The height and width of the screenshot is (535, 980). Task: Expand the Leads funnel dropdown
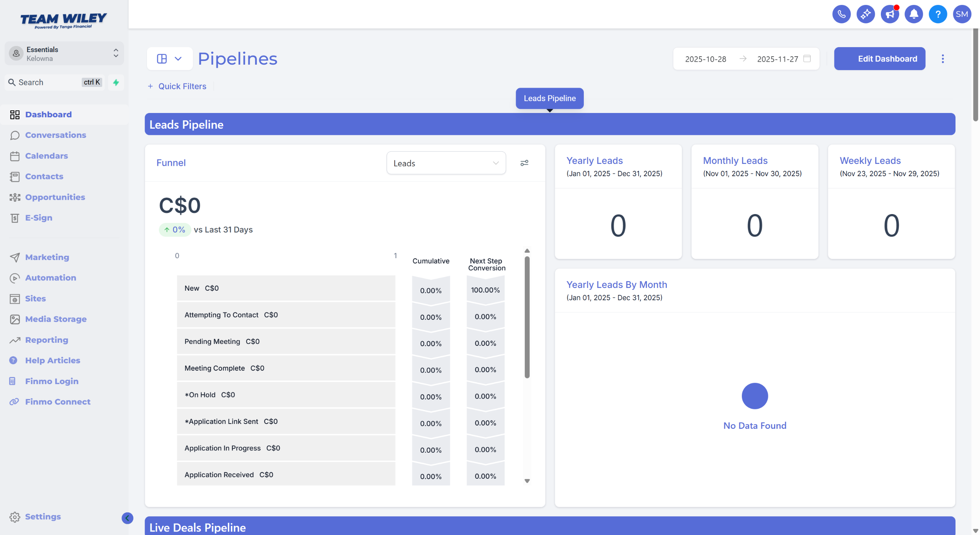[446, 163]
